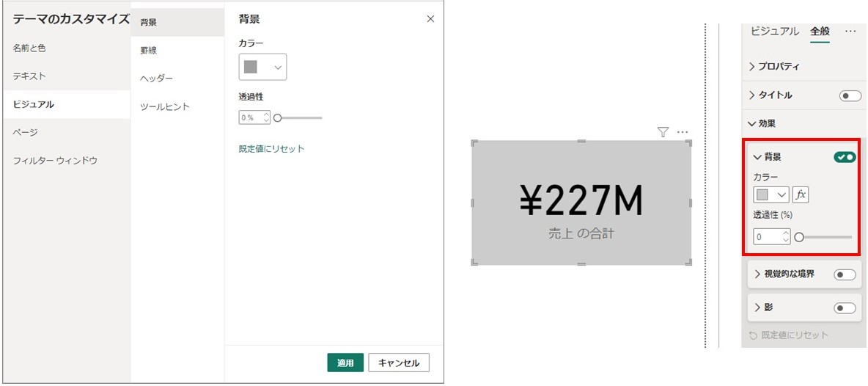
Task: Increase the theme dialog 透過性 spinner value
Action: [x=266, y=114]
